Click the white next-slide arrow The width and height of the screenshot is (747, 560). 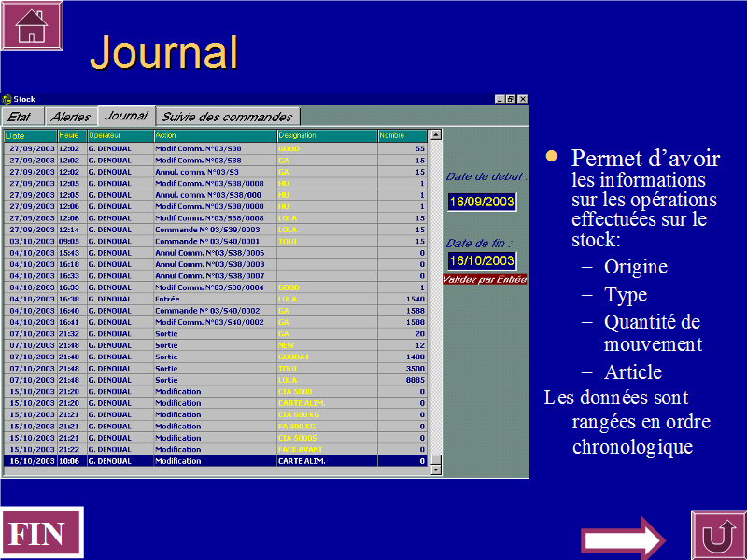point(623,539)
